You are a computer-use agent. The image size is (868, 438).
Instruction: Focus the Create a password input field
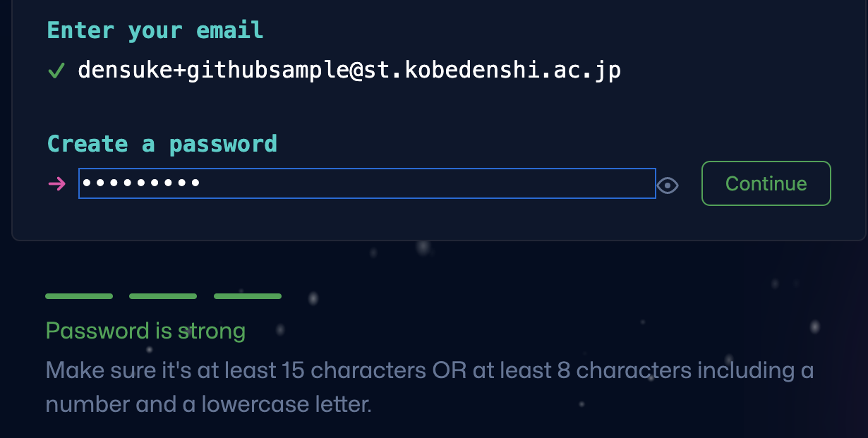367,183
